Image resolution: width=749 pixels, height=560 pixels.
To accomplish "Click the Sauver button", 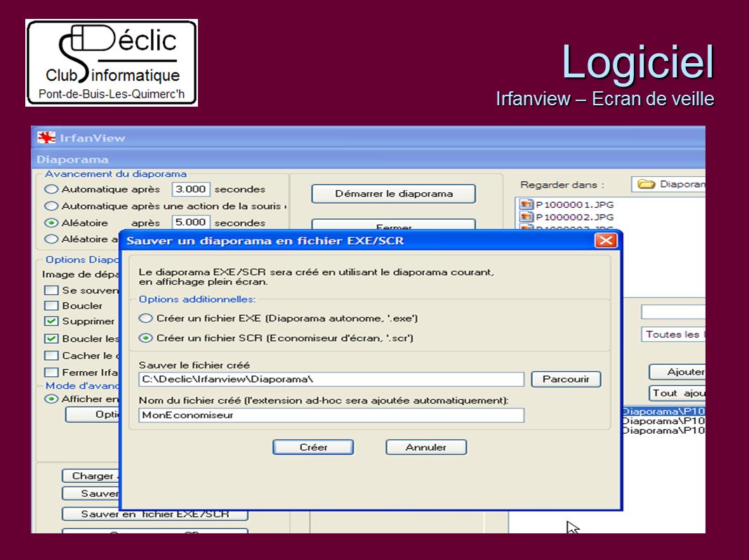I will click(x=91, y=493).
